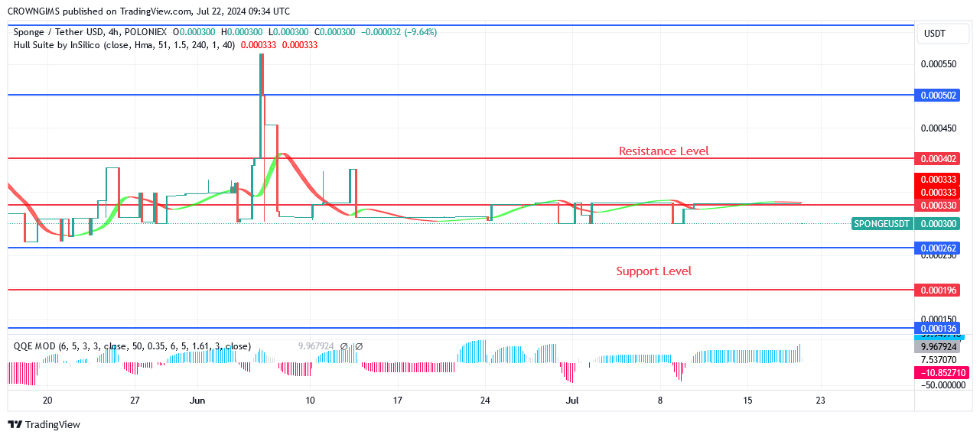
Task: Click the green 0.000300 current price label
Action: [x=942, y=224]
